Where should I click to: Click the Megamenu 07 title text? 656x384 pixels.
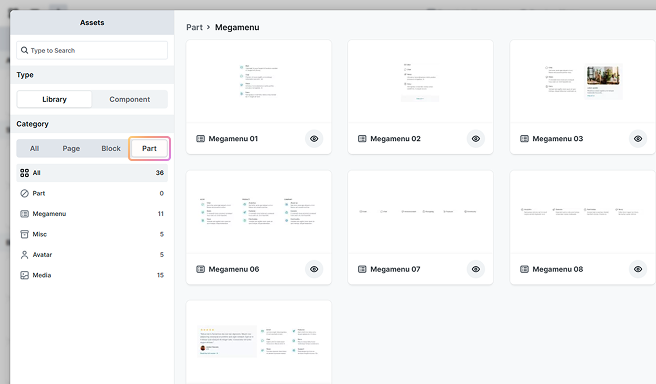click(x=395, y=269)
